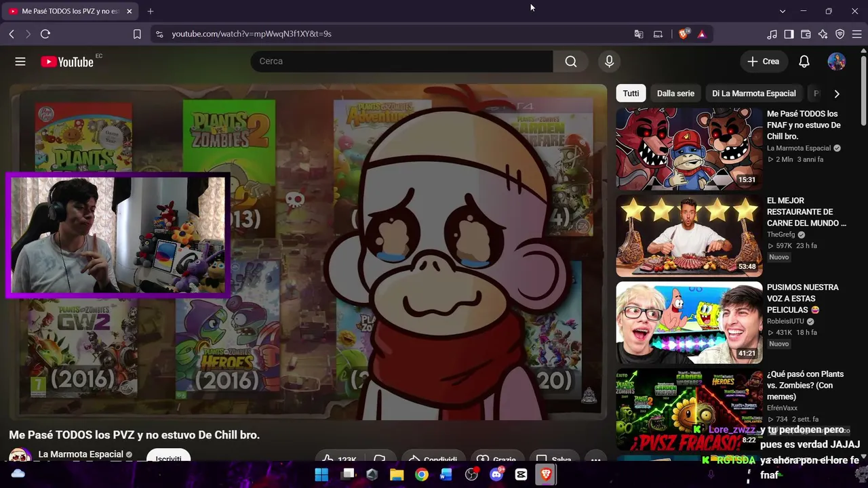Bookmark this page using the bookmark icon
Screen dimensions: 868x488
pos(137,34)
